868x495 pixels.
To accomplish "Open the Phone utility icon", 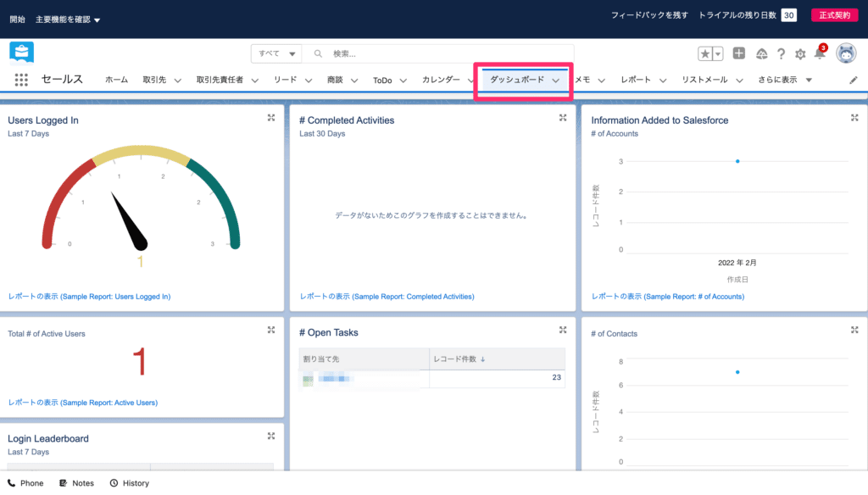I will pyautogui.click(x=12, y=483).
